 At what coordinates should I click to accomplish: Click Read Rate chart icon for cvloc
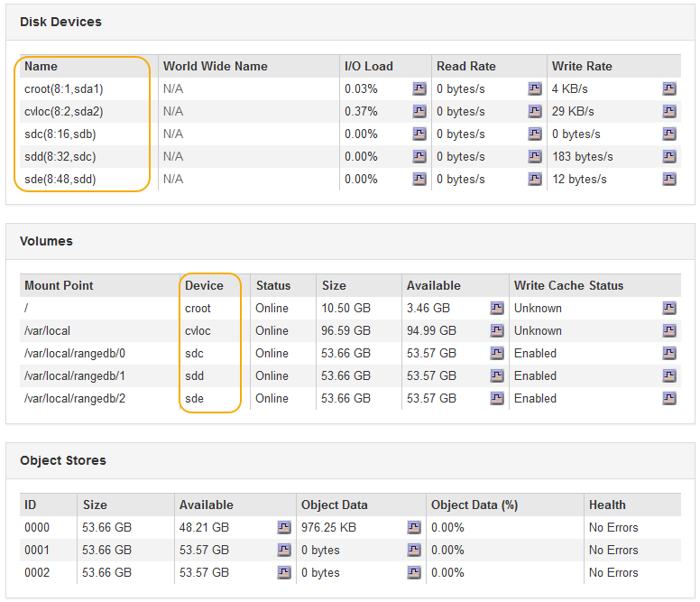pyautogui.click(x=535, y=111)
